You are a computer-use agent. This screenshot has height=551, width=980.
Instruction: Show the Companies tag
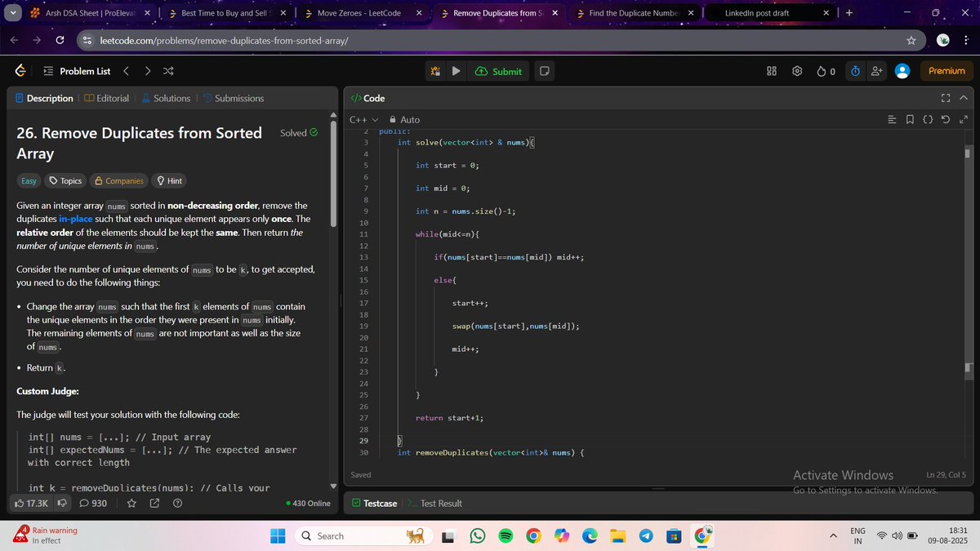point(119,180)
